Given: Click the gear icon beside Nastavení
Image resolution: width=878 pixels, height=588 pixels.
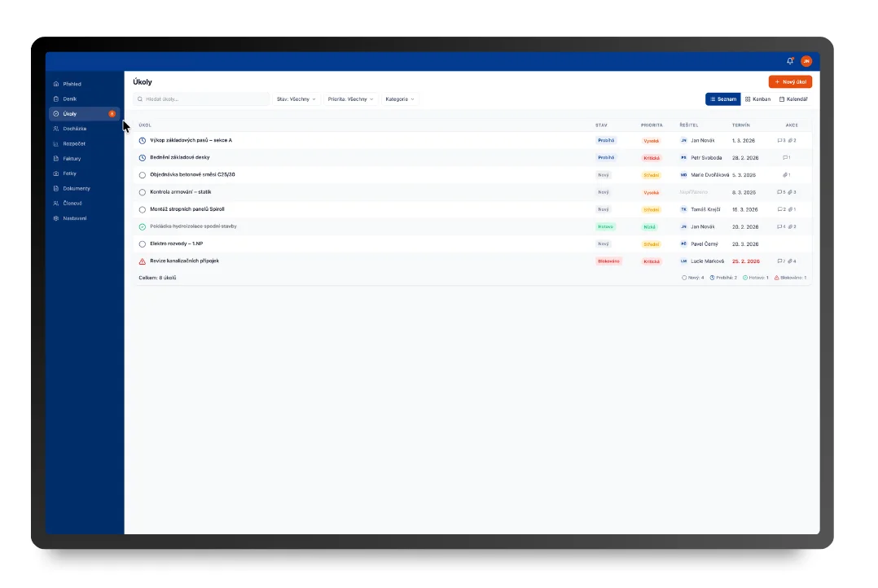Looking at the screenshot, I should click(x=56, y=218).
